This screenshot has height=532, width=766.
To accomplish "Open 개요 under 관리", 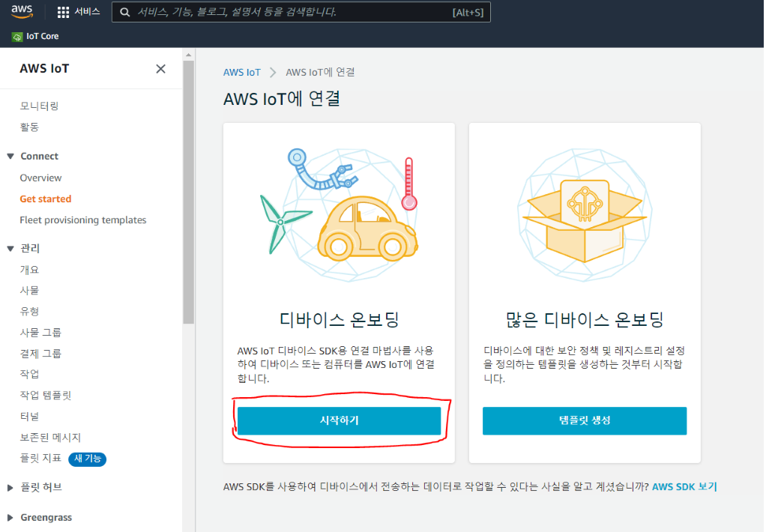I will 29,270.
